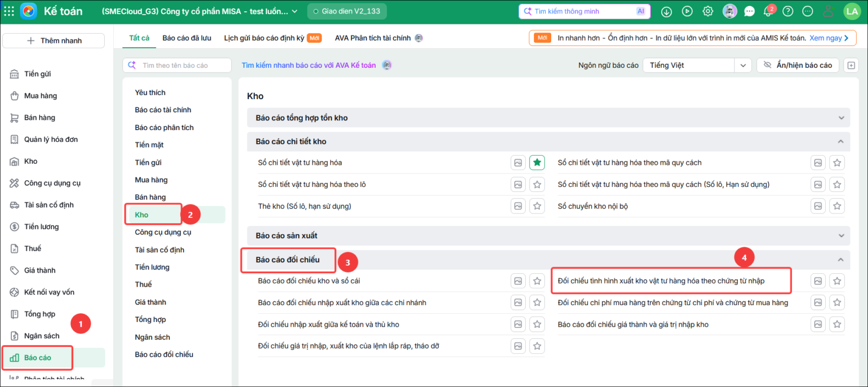868x387 pixels.
Task: Open Kho in the left sidebar
Action: click(x=31, y=162)
